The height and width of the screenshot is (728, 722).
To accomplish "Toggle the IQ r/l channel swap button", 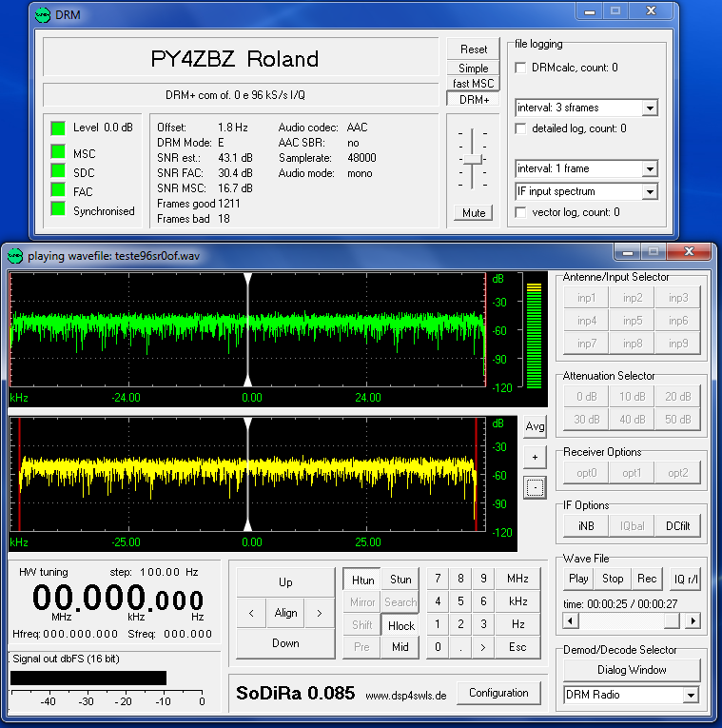I will click(684, 579).
